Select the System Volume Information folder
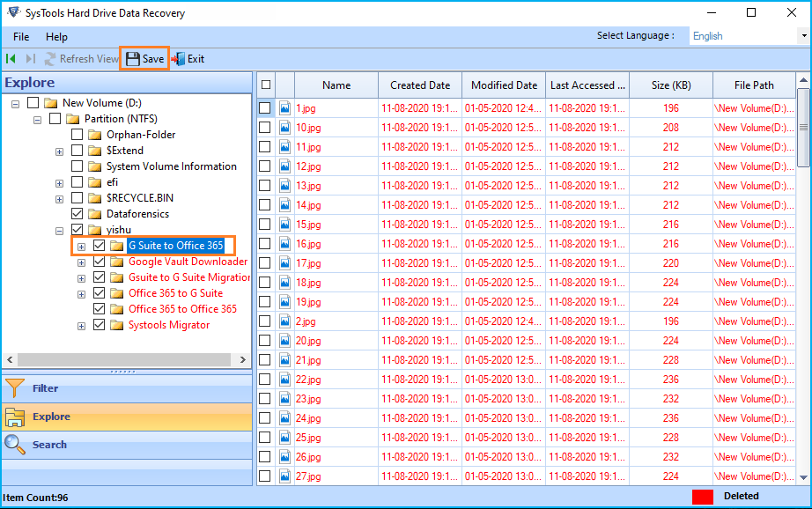Screen dimensions: 812x509 pos(172,166)
